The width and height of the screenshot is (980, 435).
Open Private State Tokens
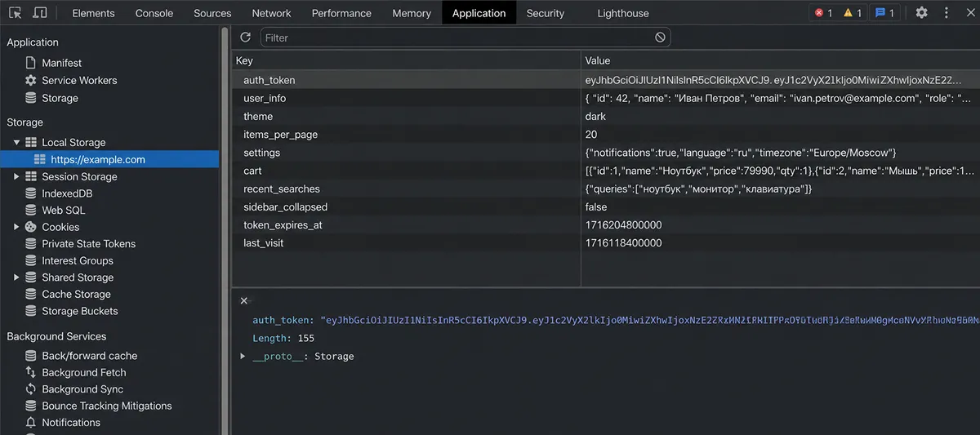click(x=88, y=243)
